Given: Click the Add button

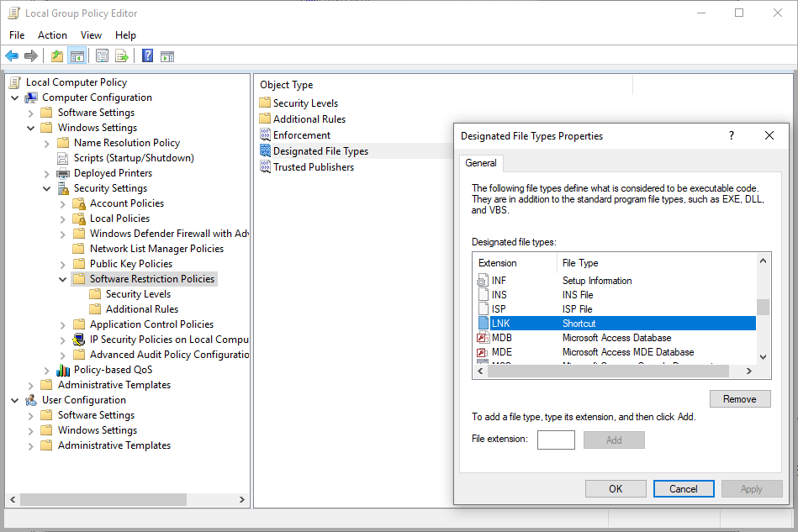Looking at the screenshot, I should point(614,440).
